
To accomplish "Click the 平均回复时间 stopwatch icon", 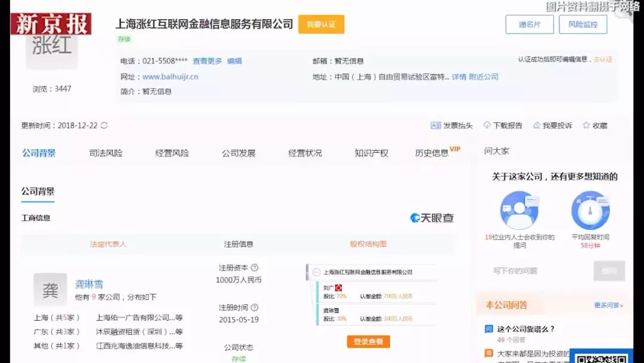I will point(590,210).
